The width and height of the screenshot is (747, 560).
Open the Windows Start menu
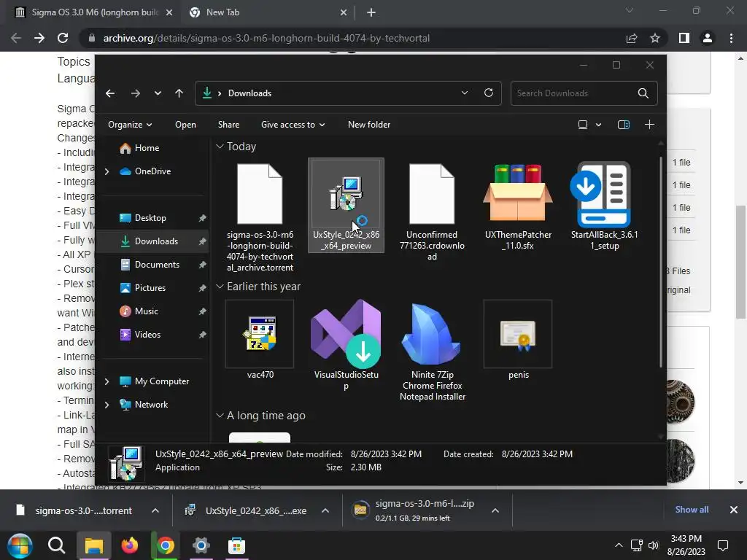pos(20,545)
